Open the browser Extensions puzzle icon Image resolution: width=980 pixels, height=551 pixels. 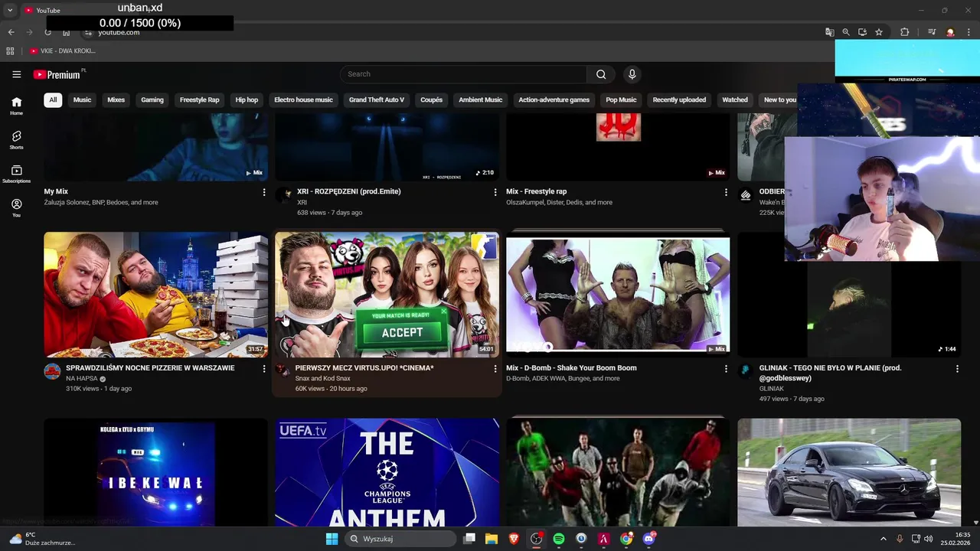point(905,32)
